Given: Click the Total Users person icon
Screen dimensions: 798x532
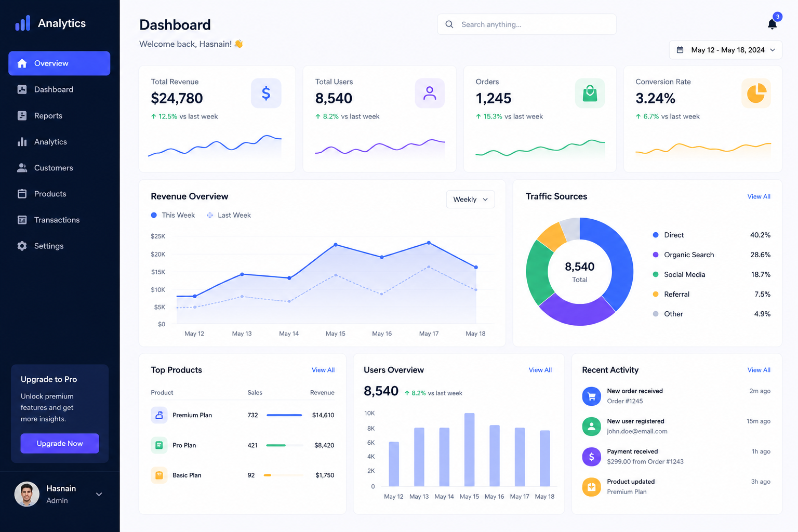Looking at the screenshot, I should (430, 93).
